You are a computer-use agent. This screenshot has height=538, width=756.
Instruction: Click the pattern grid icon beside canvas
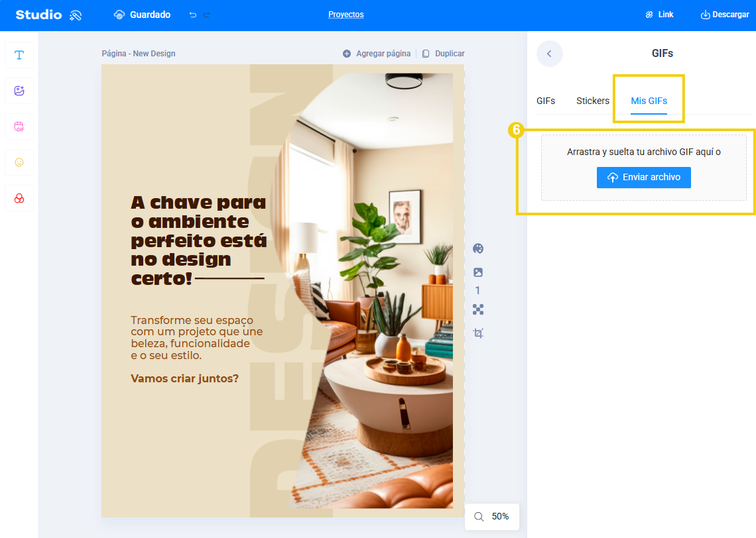(x=478, y=309)
